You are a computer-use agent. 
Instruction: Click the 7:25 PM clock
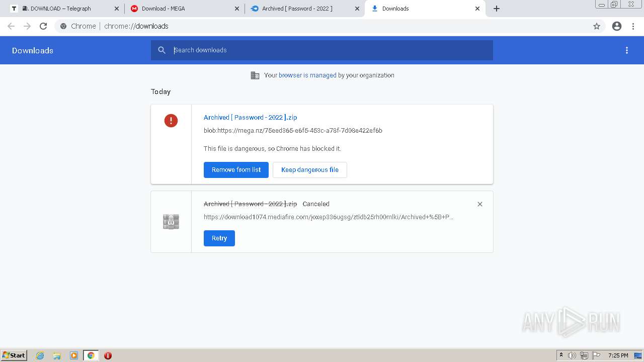pyautogui.click(x=618, y=355)
